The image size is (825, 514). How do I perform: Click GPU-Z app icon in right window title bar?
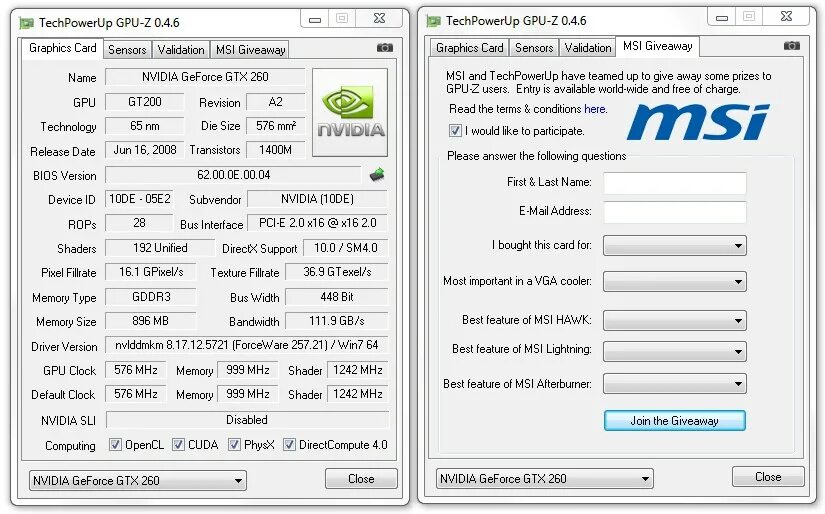coord(434,21)
